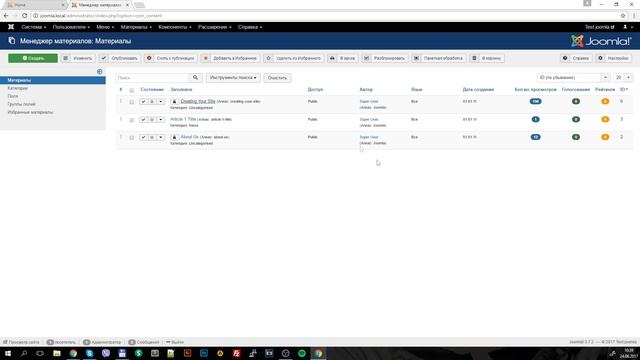The image size is (640, 360).
Task: Click the green Создать button
Action: tap(33, 58)
